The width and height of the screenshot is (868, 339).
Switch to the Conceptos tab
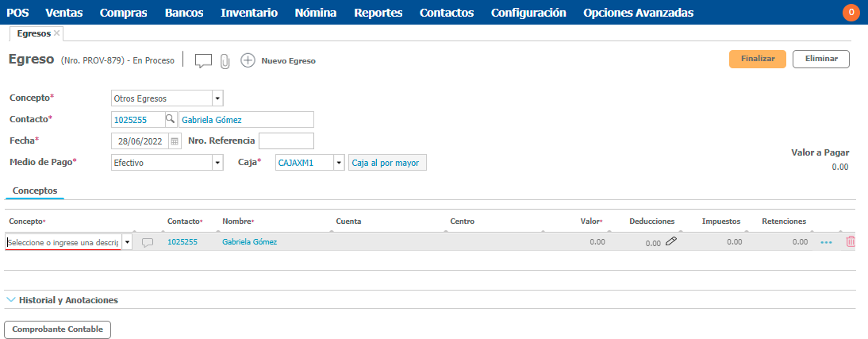(x=35, y=191)
